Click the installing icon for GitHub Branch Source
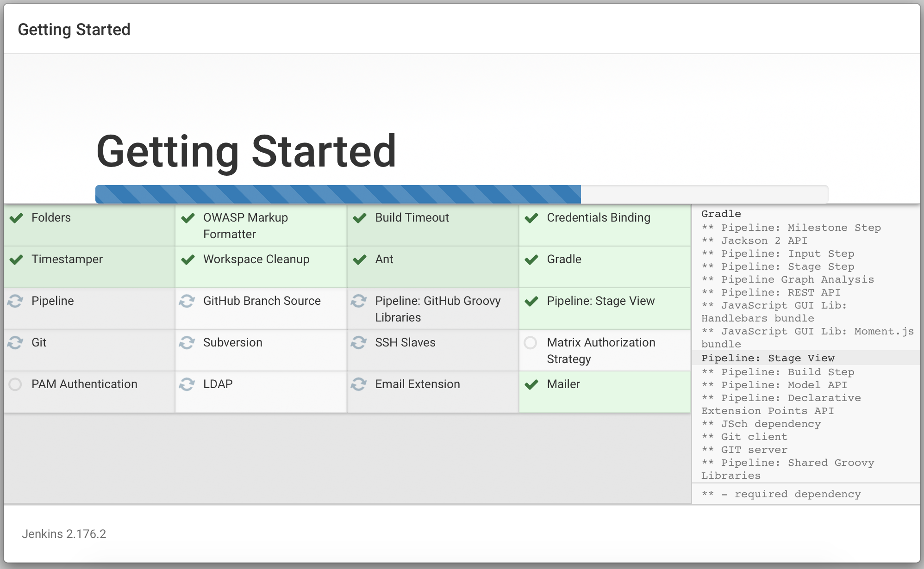 pyautogui.click(x=187, y=301)
